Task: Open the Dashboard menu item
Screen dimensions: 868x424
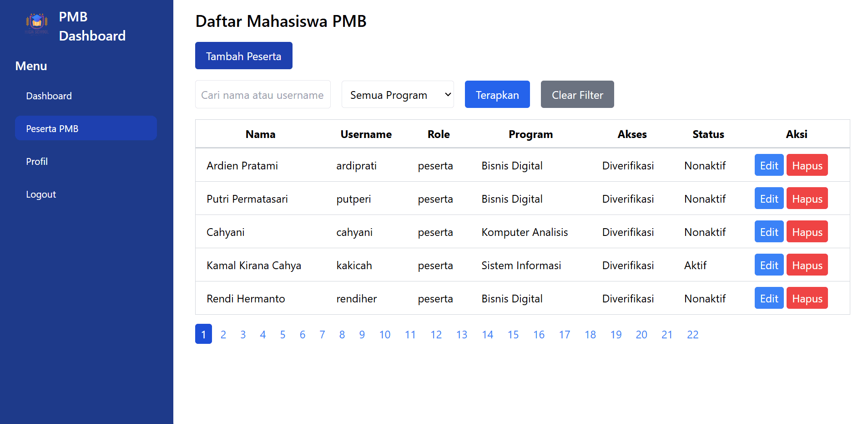Action: tap(49, 96)
